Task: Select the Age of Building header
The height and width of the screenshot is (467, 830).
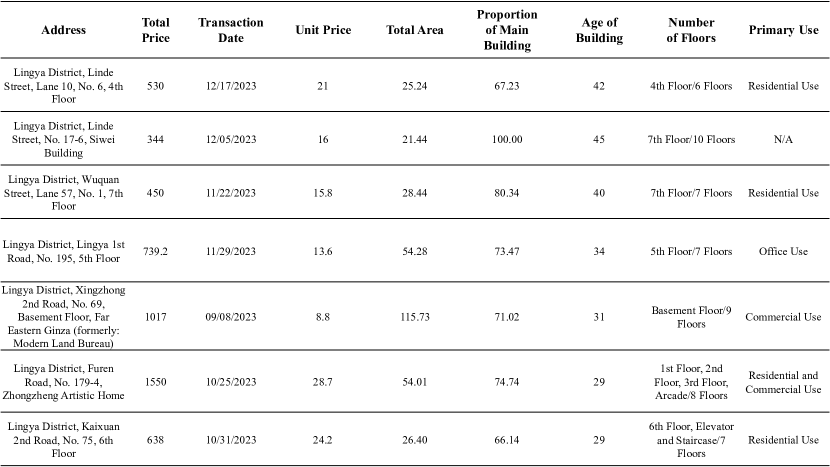Action: point(599,30)
